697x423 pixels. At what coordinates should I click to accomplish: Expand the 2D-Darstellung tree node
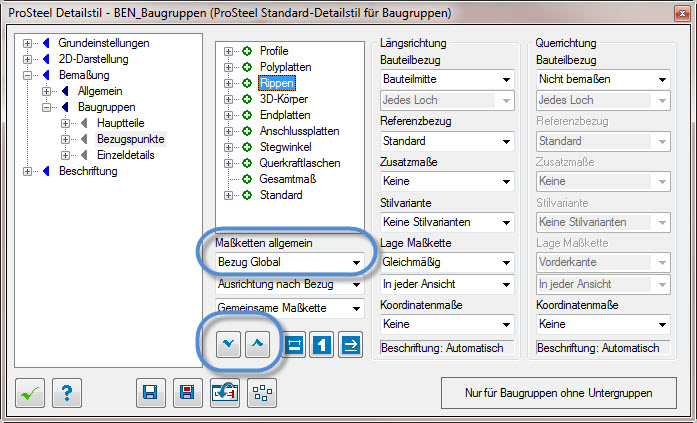point(28,59)
